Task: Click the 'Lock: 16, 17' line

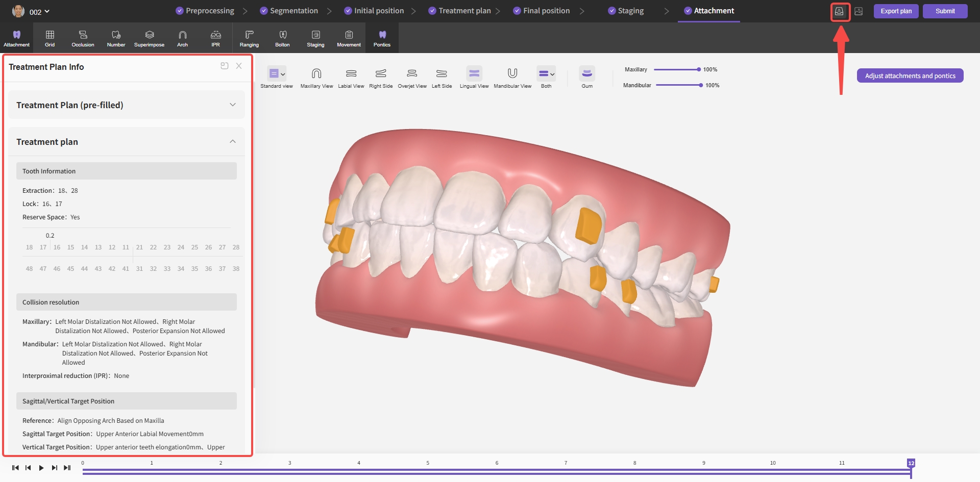Action: point(42,204)
